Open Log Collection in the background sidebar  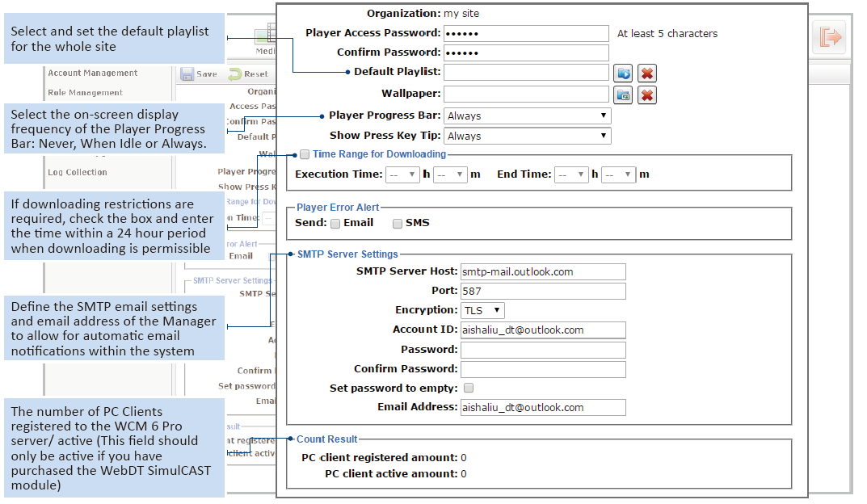point(78,172)
